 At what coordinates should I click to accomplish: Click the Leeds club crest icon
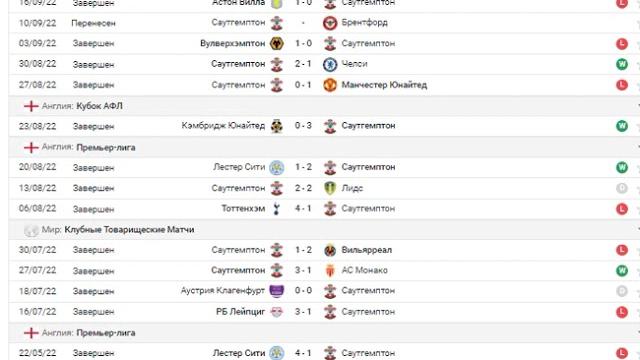330,188
